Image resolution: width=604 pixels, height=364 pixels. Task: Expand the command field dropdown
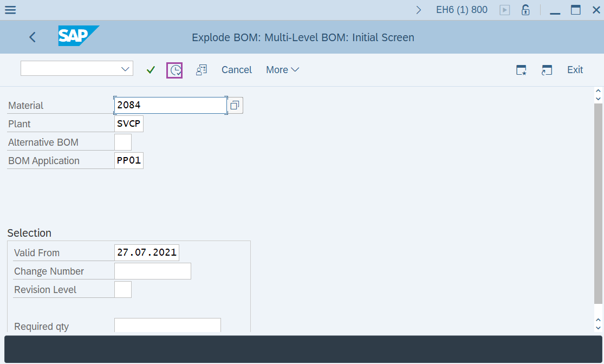(126, 68)
